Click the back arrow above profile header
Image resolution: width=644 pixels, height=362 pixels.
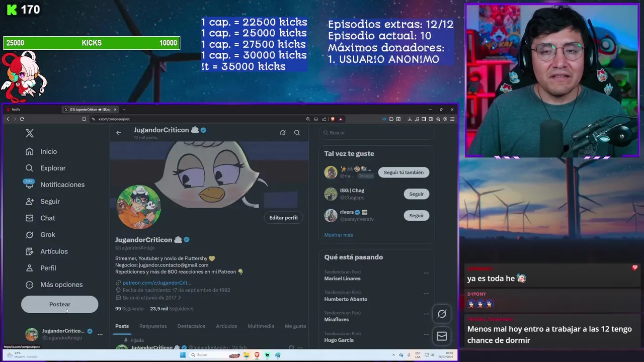coord(118,133)
